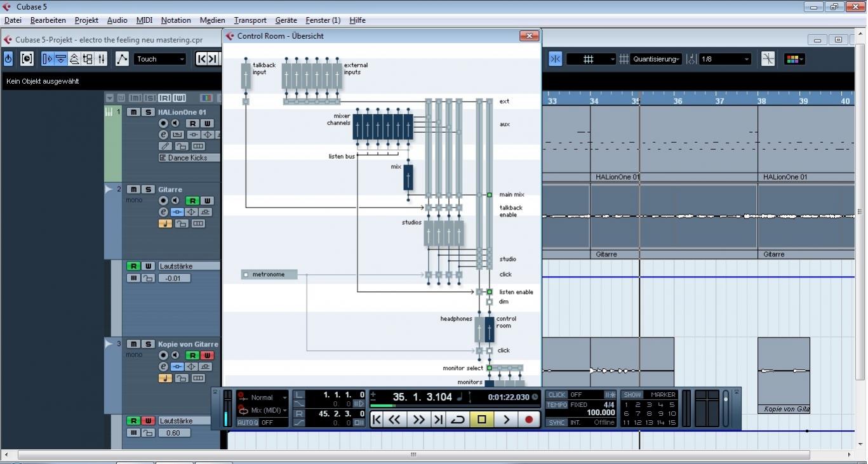Click the Fast Forward transport button
The image size is (868, 464).
pos(418,420)
